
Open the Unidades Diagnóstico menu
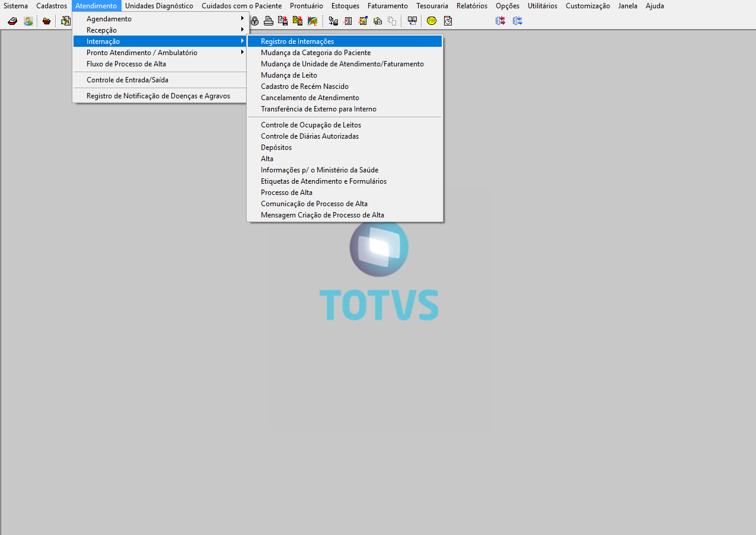coord(159,6)
